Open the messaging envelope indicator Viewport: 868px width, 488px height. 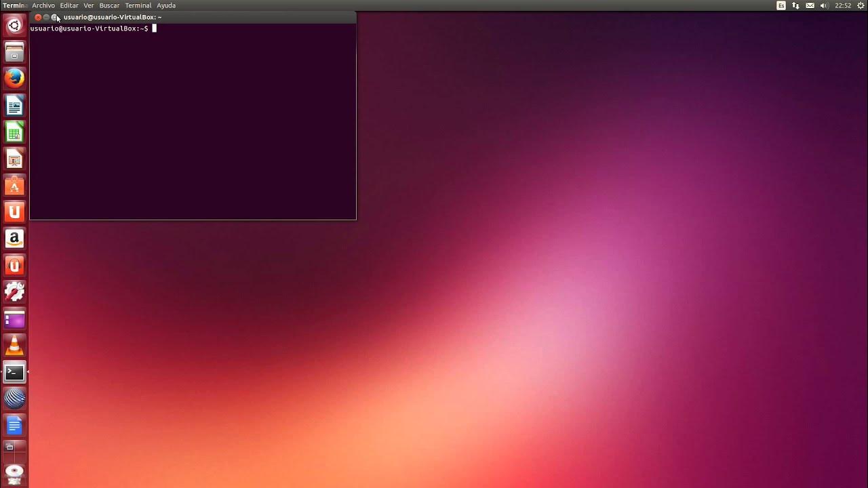pyautogui.click(x=810, y=5)
